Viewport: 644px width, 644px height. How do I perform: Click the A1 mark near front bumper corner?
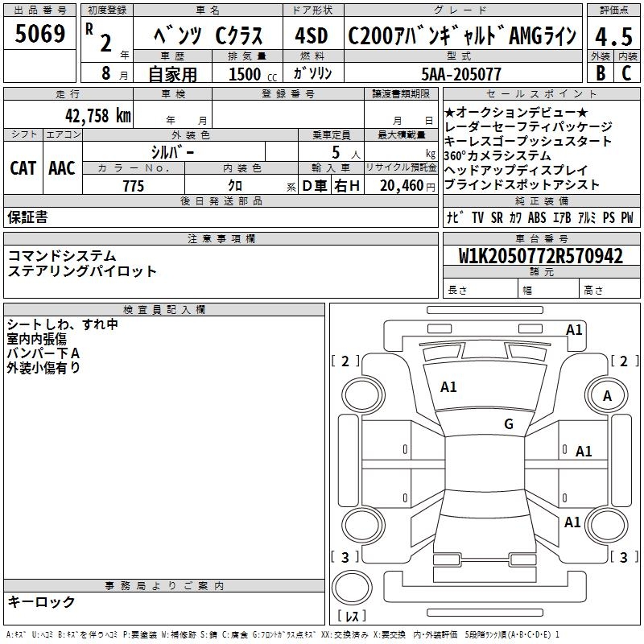pos(574,330)
